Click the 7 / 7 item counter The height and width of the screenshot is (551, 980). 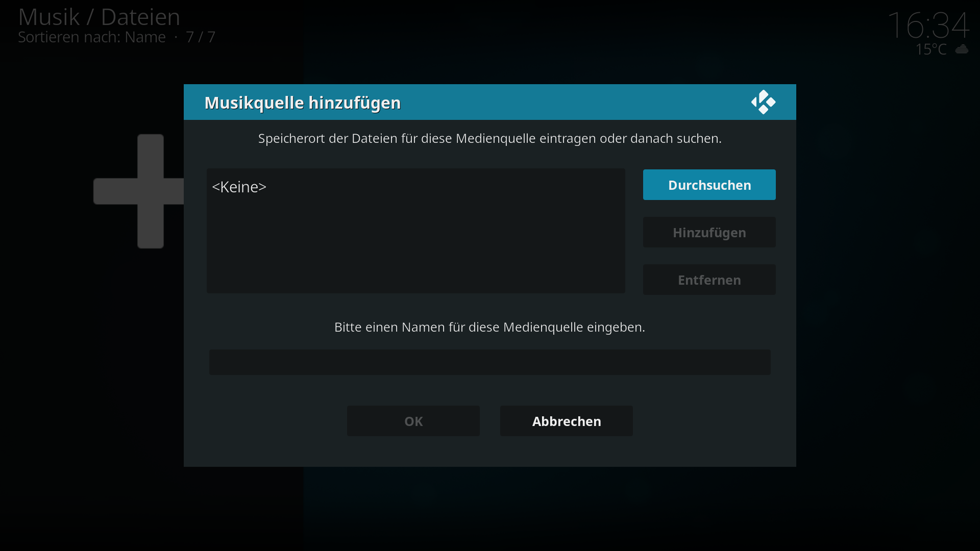[x=201, y=37]
